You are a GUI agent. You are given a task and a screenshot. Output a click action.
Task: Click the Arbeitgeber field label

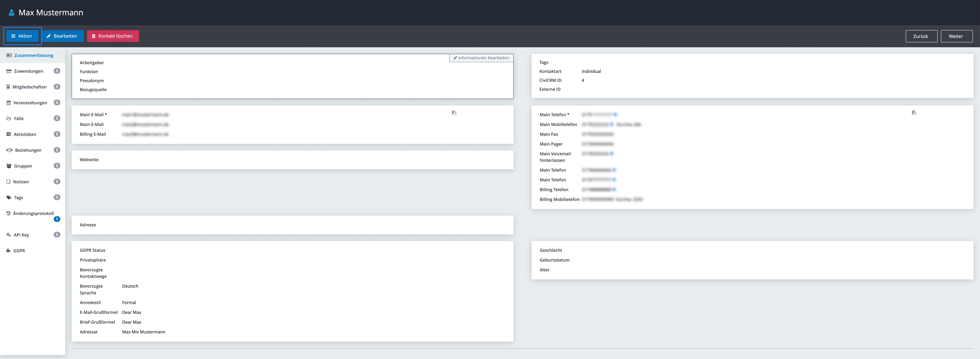point(92,63)
